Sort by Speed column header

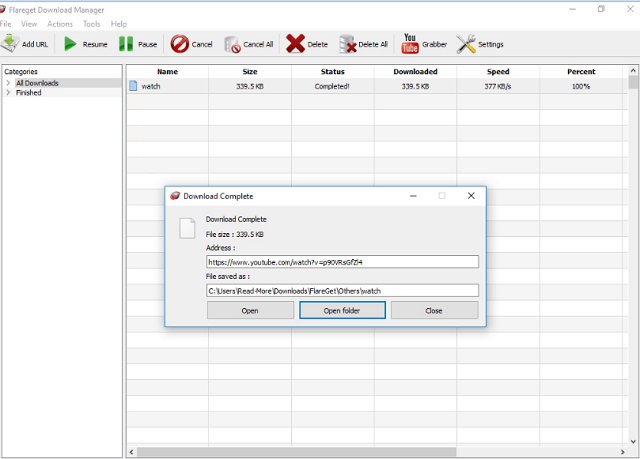[498, 71]
